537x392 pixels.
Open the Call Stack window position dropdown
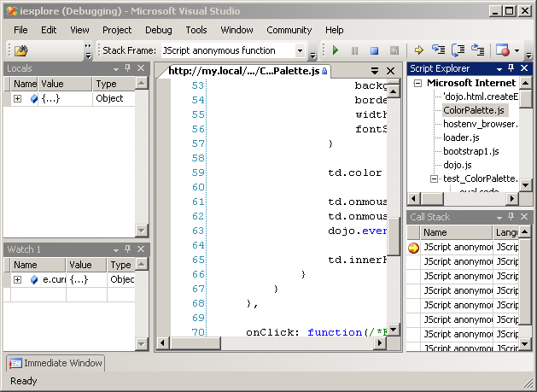coord(499,217)
